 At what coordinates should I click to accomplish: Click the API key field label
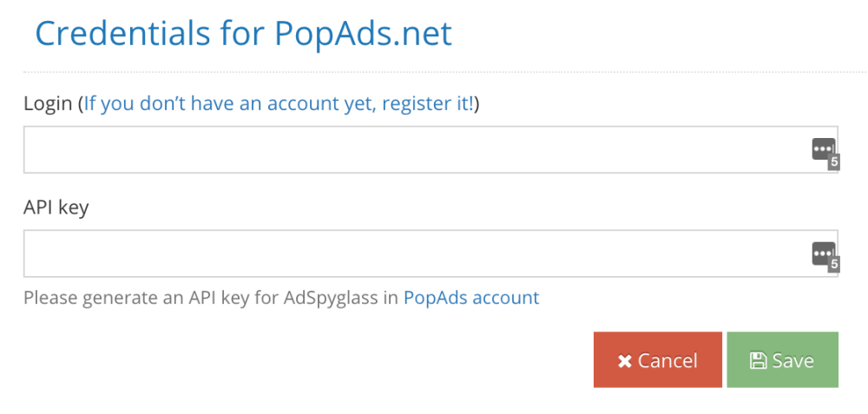(56, 207)
